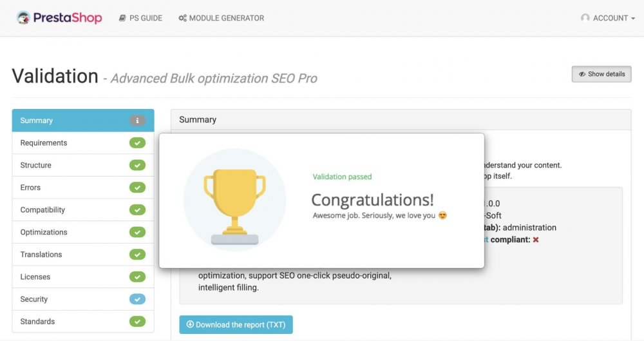
Task: Open the Licenses section
Action: point(83,277)
